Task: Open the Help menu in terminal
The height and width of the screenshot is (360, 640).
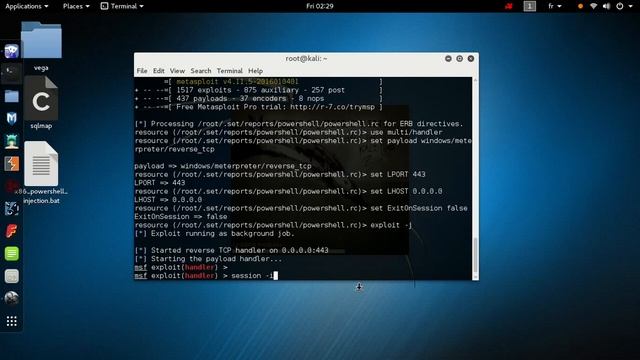Action: pos(256,71)
